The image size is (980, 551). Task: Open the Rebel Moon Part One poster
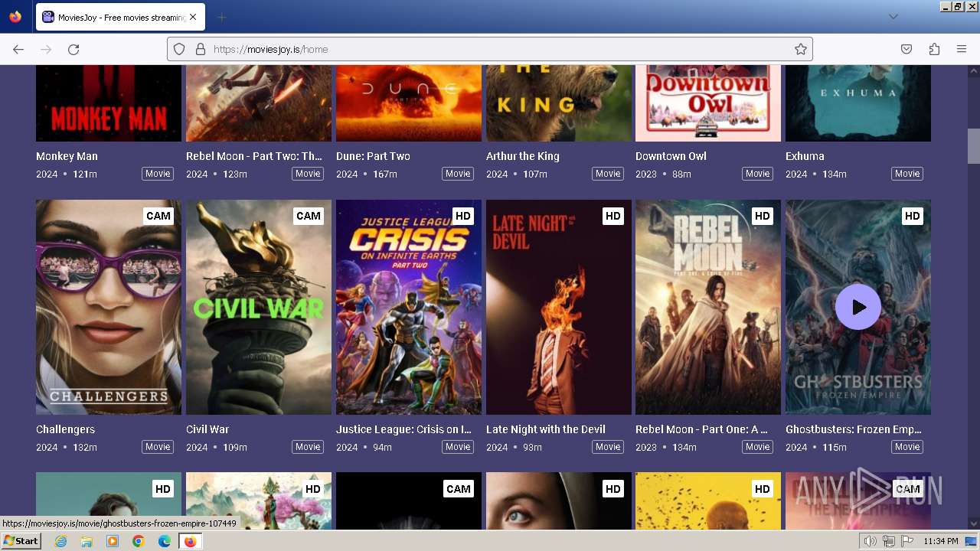point(708,307)
